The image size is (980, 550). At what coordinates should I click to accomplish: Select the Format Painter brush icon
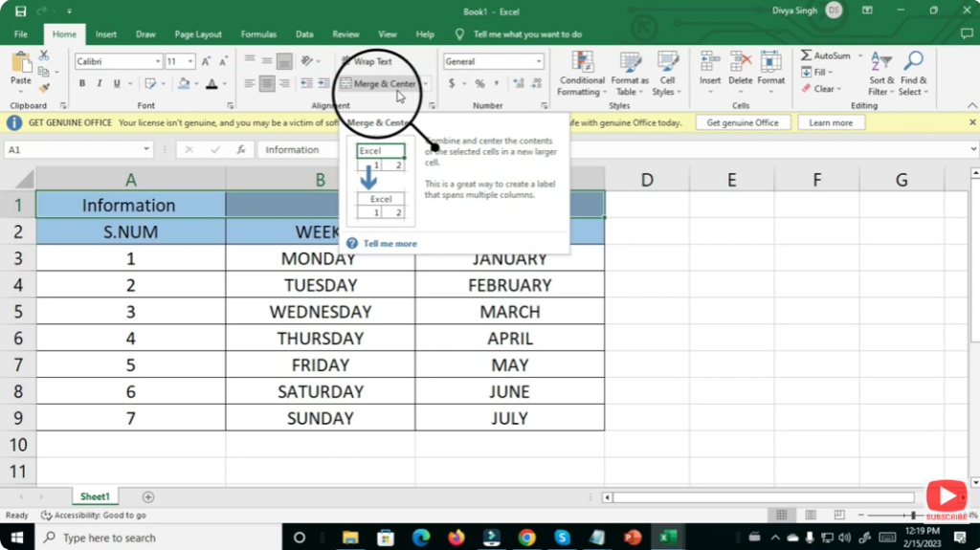(44, 88)
